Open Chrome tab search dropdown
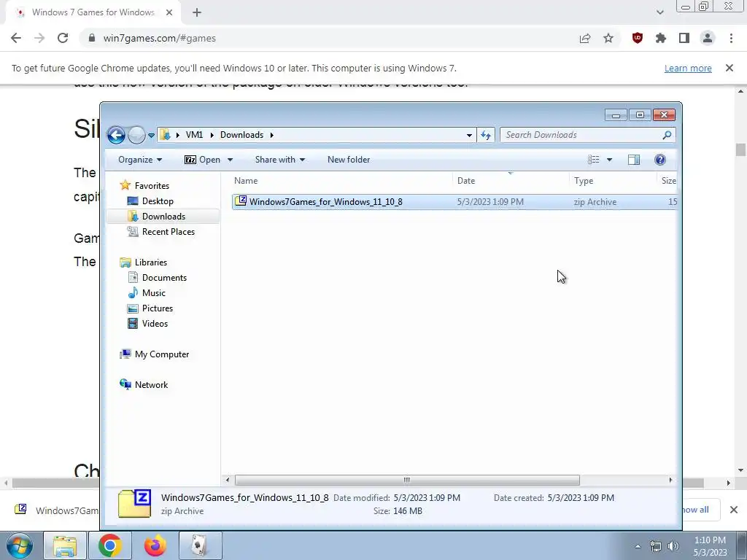Screen dimensions: 747x560 pos(659,12)
